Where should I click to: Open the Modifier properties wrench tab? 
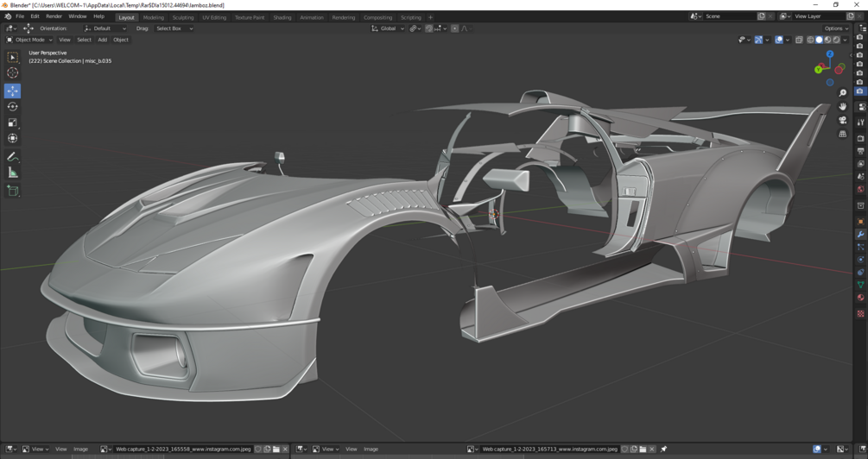click(860, 235)
